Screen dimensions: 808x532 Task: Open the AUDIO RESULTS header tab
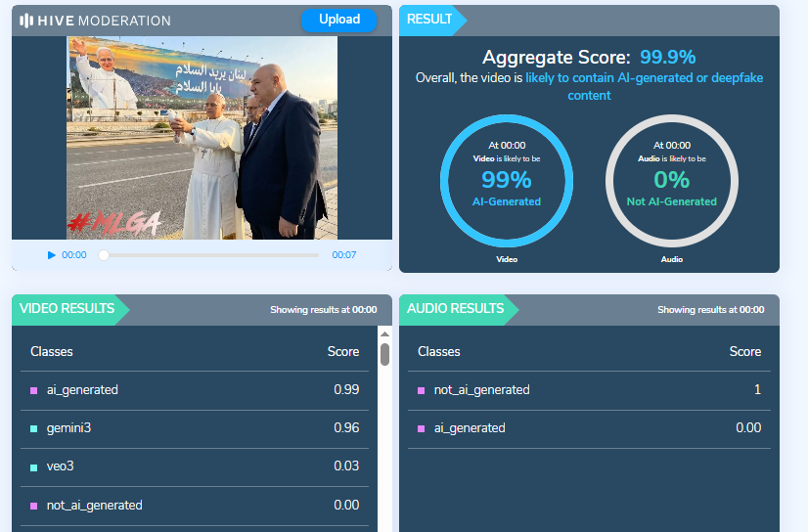(456, 309)
